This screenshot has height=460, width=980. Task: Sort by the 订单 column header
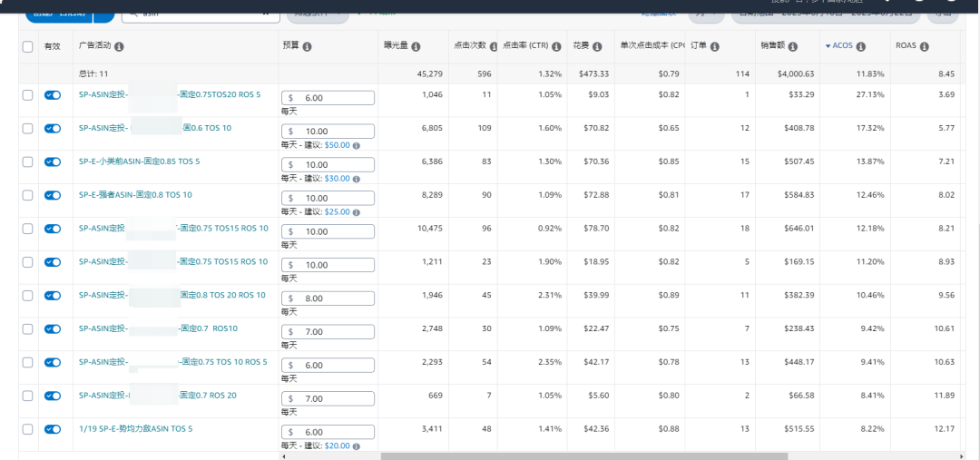coord(699,46)
